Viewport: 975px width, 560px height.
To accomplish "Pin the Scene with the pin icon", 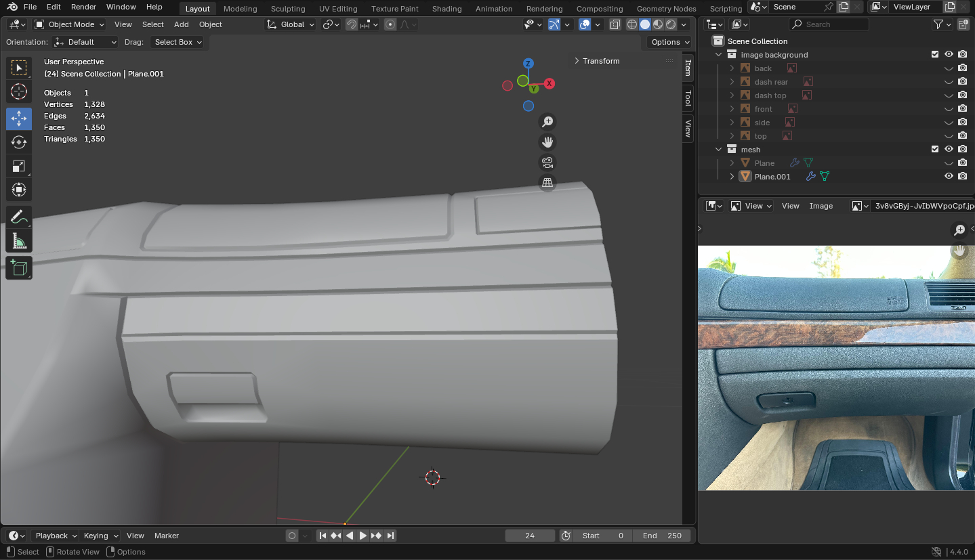I will click(x=829, y=7).
